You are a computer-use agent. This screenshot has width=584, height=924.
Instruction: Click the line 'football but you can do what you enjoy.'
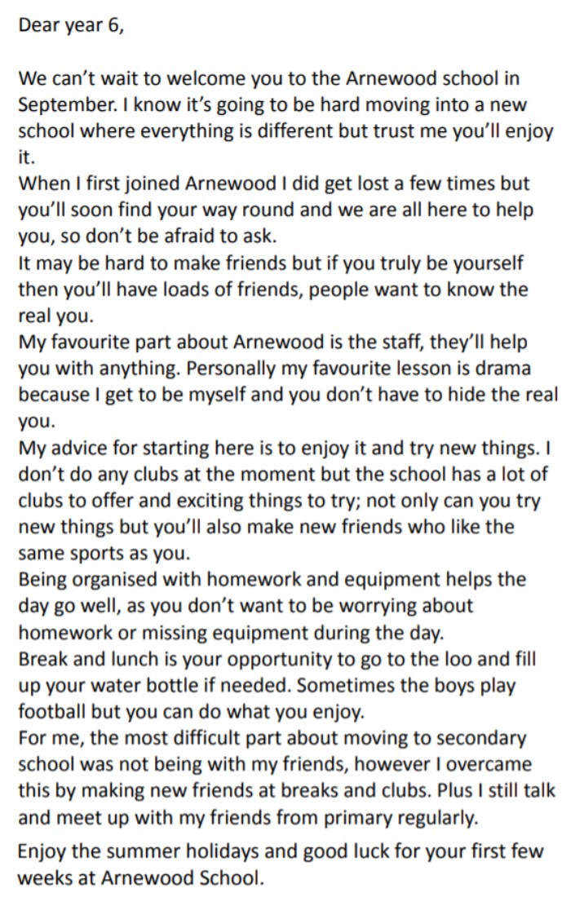point(192,713)
